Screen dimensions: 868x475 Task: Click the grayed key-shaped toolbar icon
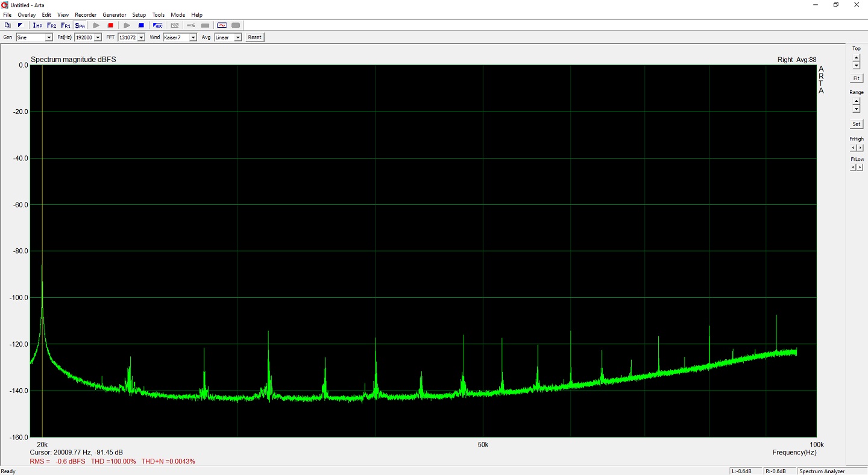coord(190,25)
